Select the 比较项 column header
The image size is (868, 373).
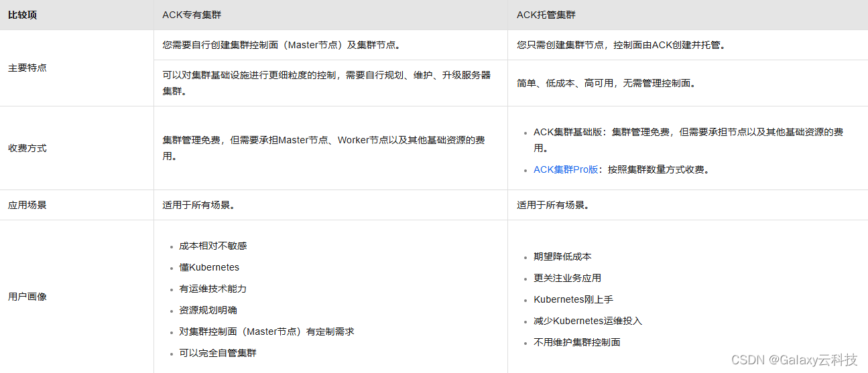(x=23, y=15)
